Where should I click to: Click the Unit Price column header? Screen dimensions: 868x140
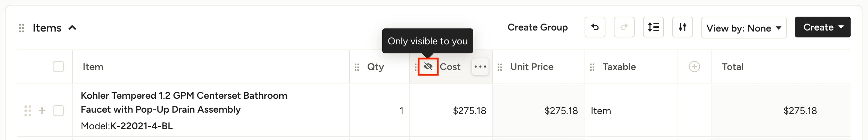tap(531, 67)
